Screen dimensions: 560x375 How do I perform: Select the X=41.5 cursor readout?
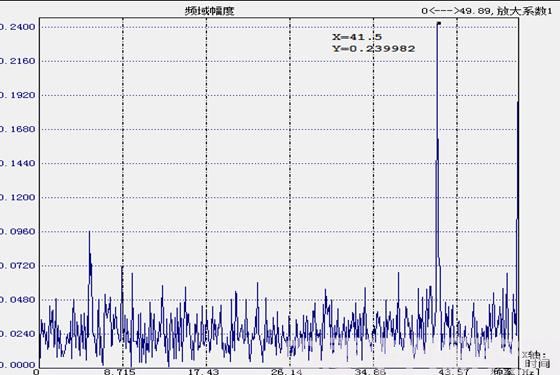pos(357,37)
